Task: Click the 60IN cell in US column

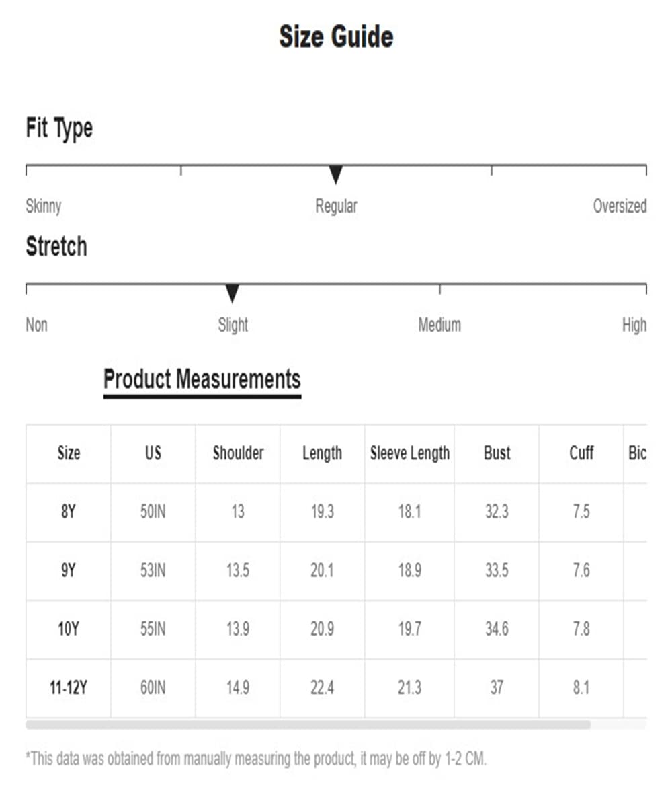Action: pos(153,689)
